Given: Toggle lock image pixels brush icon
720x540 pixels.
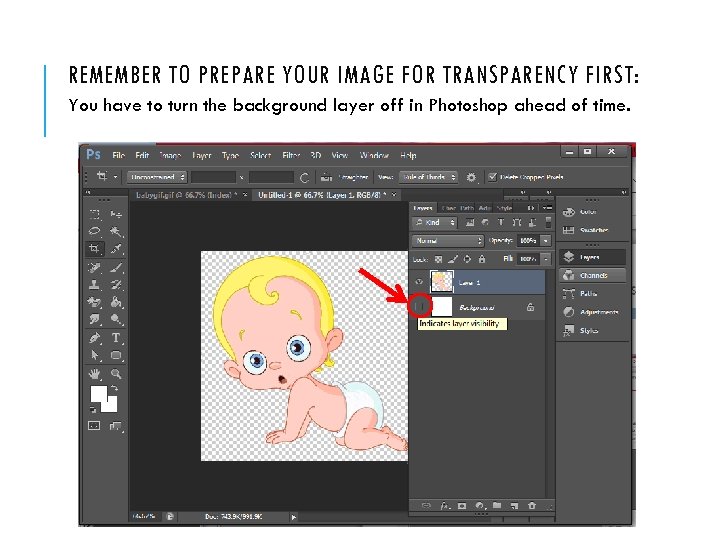Looking at the screenshot, I should (x=453, y=259).
